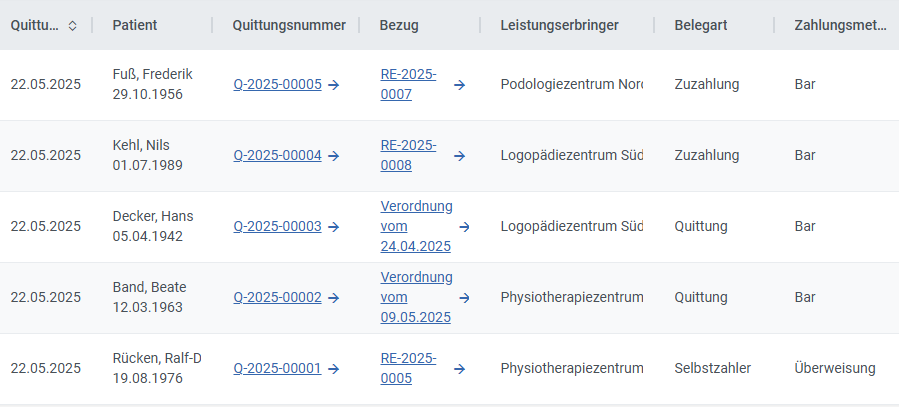Open invoice link RE-2025-0005
The image size is (899, 407).
point(408,369)
